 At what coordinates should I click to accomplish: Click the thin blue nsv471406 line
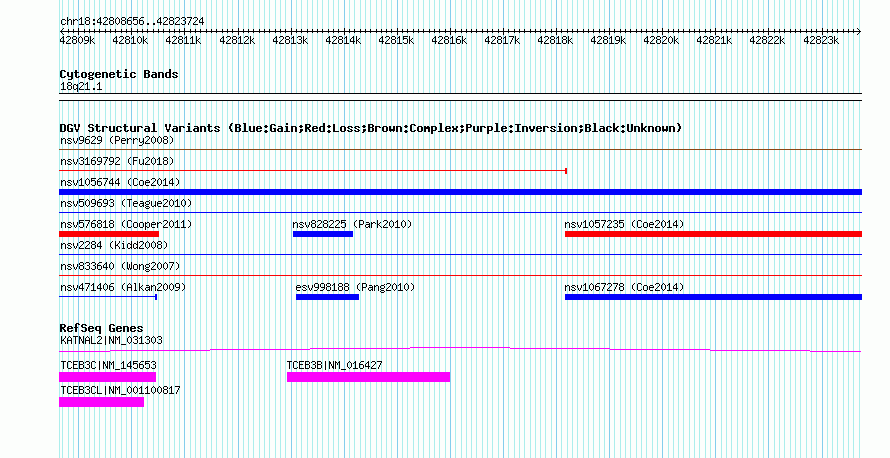coord(108,297)
